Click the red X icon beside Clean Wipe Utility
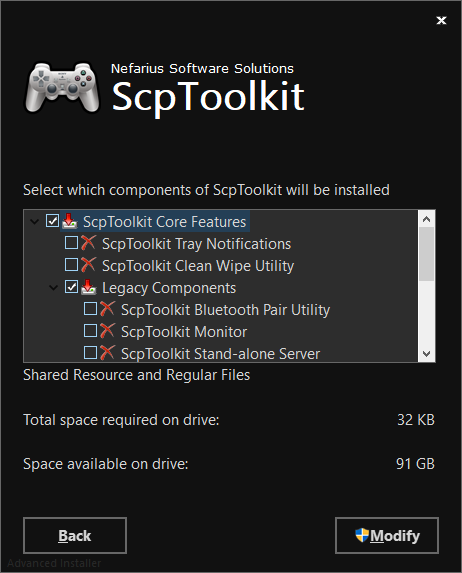 pyautogui.click(x=88, y=265)
